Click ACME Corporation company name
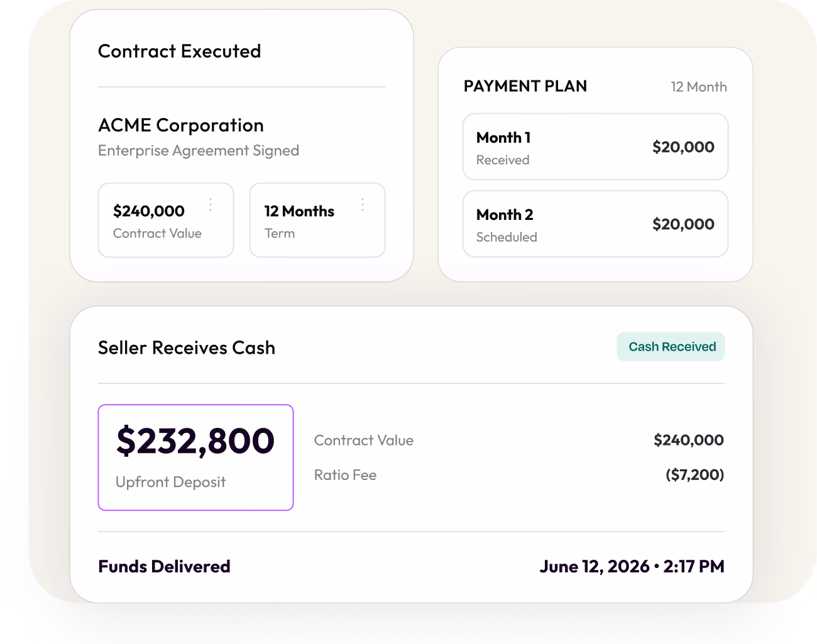The image size is (817, 644). 181,125
